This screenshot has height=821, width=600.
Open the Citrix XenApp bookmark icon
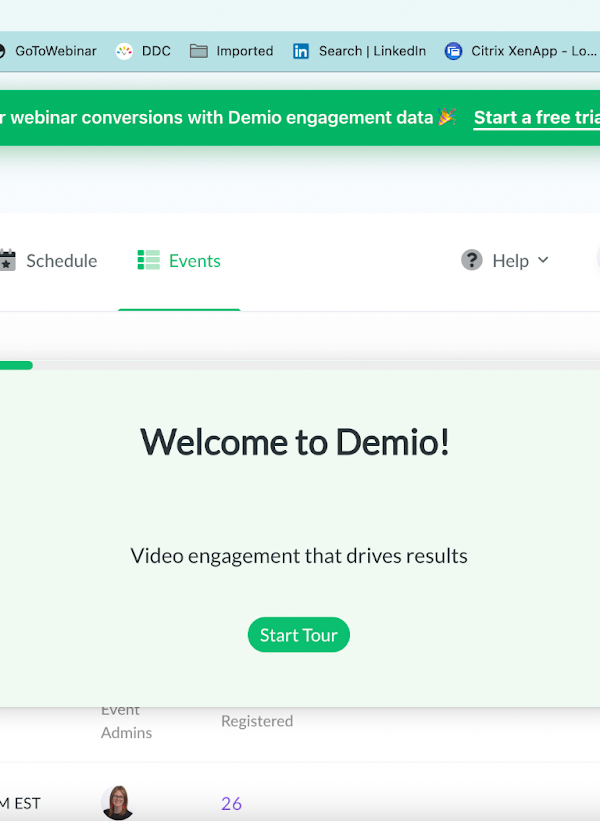(453, 51)
